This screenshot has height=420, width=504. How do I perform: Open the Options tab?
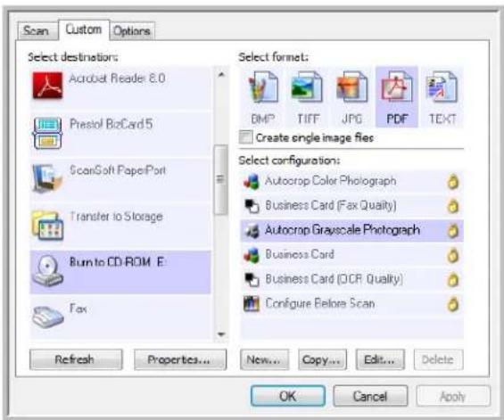tap(132, 31)
